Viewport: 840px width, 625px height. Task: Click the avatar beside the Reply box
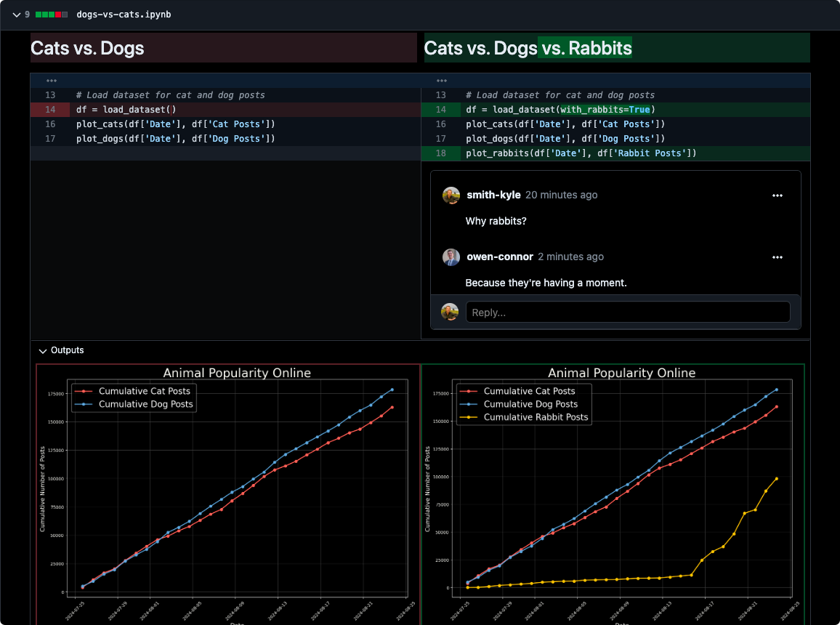point(450,312)
